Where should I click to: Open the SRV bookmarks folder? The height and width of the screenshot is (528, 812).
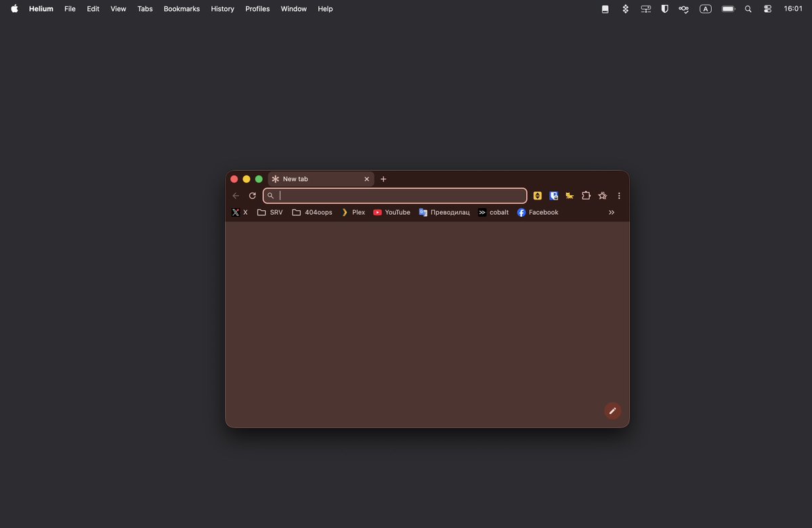click(270, 212)
